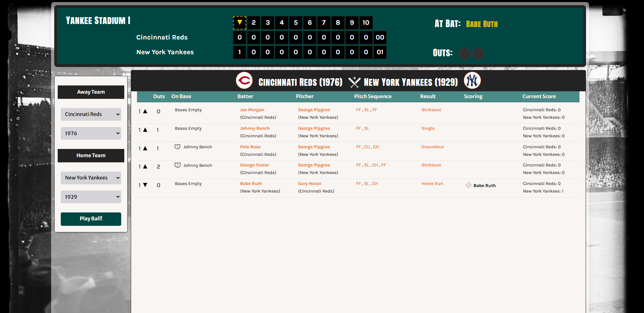Click the bottom-inning arrow in Babe Ruth row
Viewport: 644px width, 313px height.
click(x=145, y=185)
